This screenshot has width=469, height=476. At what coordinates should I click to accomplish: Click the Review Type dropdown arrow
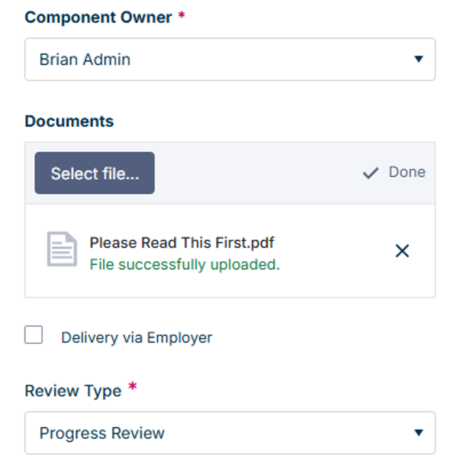tap(418, 432)
